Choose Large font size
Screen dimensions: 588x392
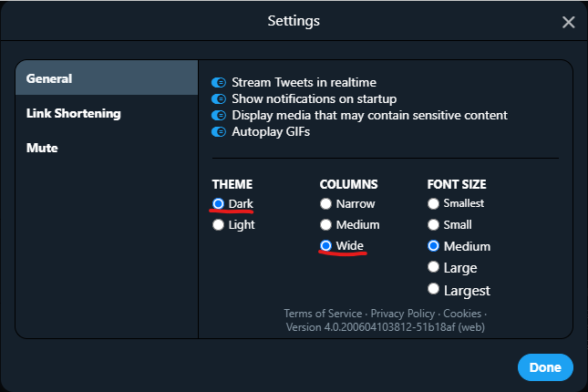tap(433, 267)
